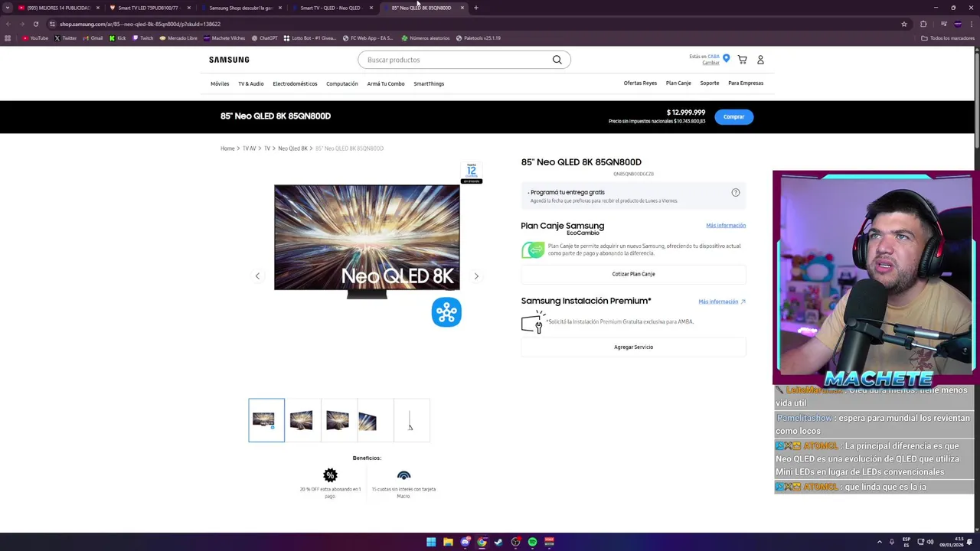Image resolution: width=980 pixels, height=551 pixels.
Task: Select fifth side-profile thumbnail
Action: pos(411,420)
